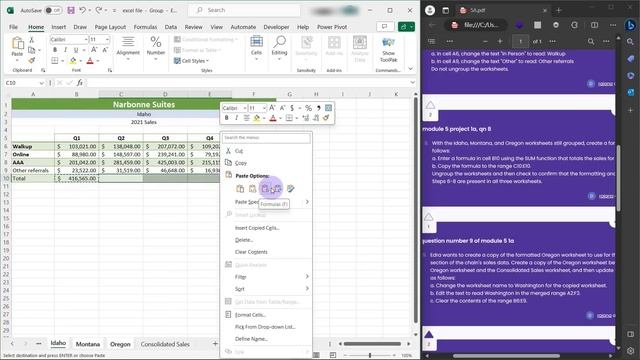Image resolution: width=640 pixels, height=360 pixels.
Task: Toggle Italic in the mini toolbar
Action: [x=236, y=118]
